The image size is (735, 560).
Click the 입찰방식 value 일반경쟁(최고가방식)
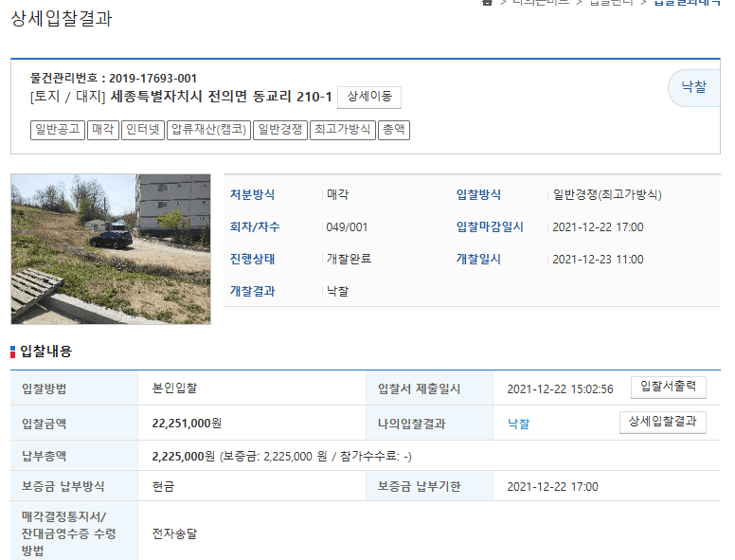coord(607,194)
